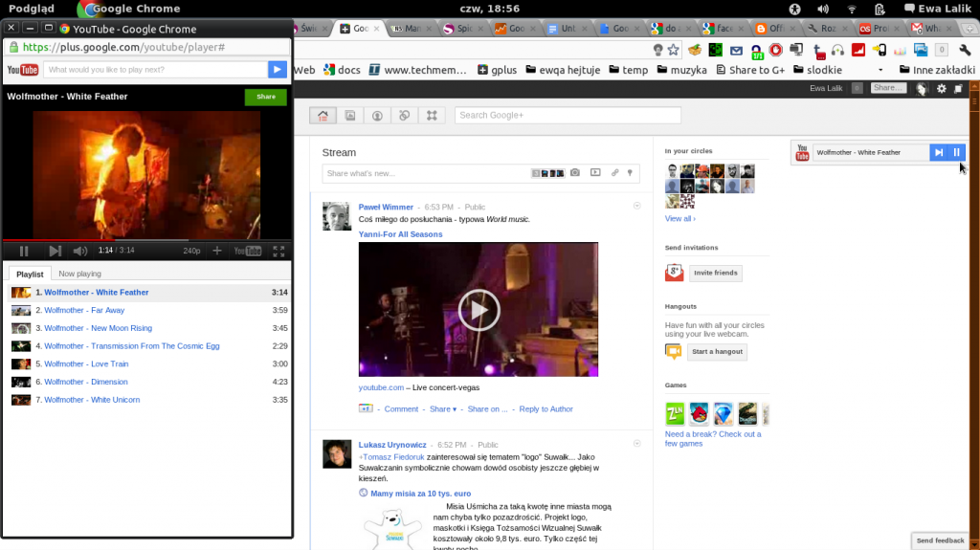Image resolution: width=980 pixels, height=550 pixels.
Task: Open the Bejeweled diamond game icon
Action: point(724,414)
